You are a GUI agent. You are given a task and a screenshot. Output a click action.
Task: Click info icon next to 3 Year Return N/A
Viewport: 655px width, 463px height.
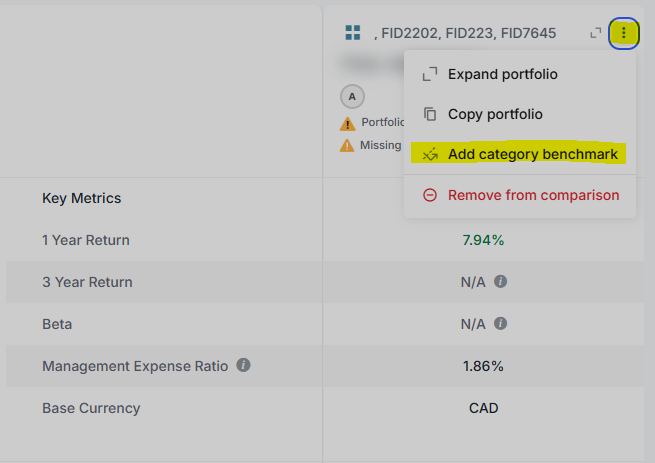tap(501, 282)
